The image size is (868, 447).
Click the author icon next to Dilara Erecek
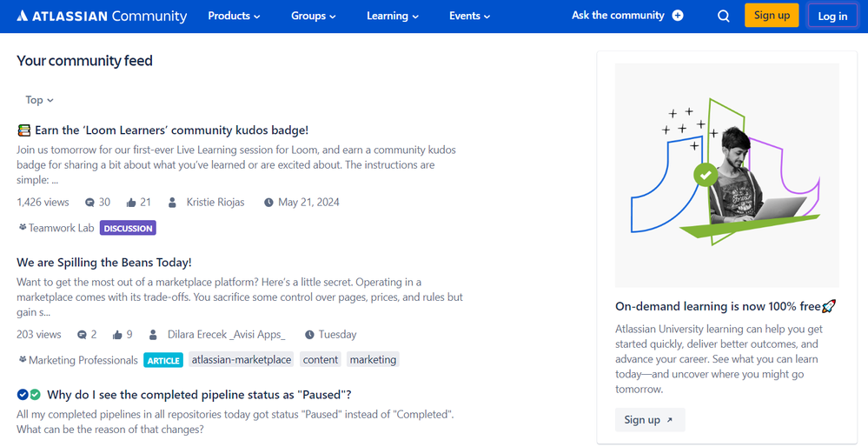click(x=153, y=335)
